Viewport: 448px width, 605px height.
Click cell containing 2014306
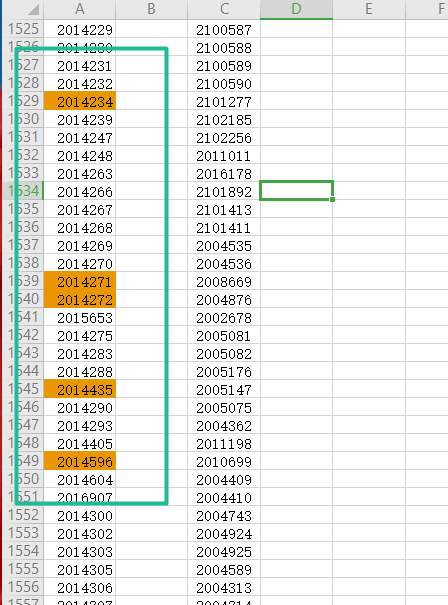(x=79, y=587)
